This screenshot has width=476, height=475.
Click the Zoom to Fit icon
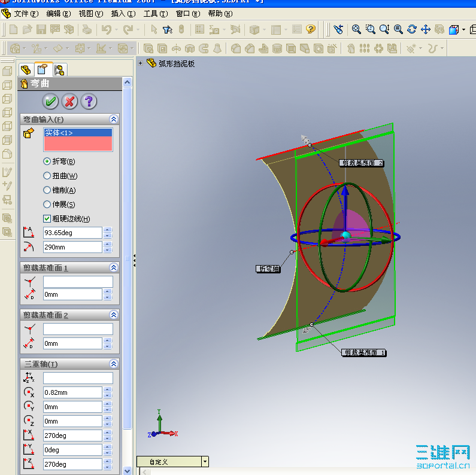coord(356,29)
